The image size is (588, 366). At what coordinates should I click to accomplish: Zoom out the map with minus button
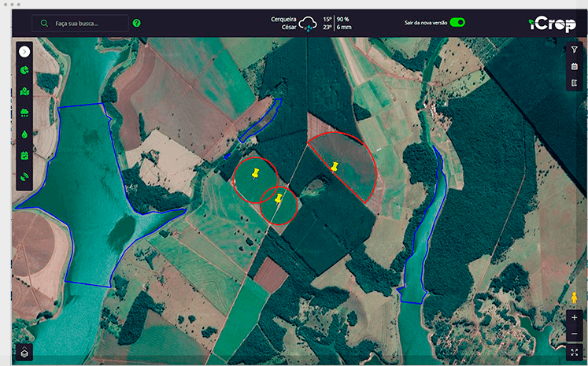574,333
